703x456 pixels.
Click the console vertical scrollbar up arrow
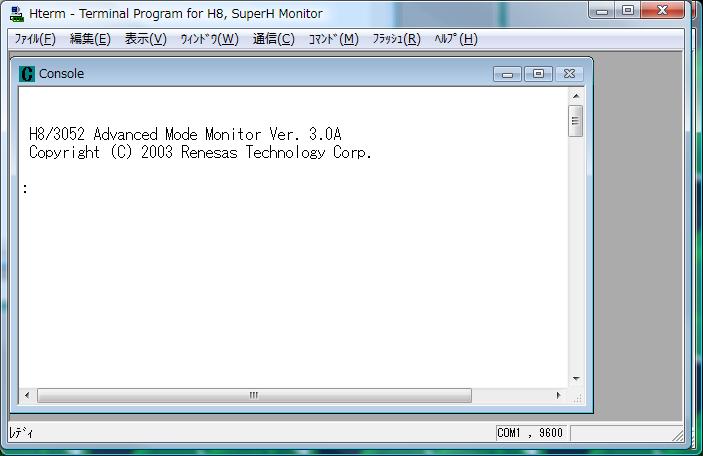point(576,96)
